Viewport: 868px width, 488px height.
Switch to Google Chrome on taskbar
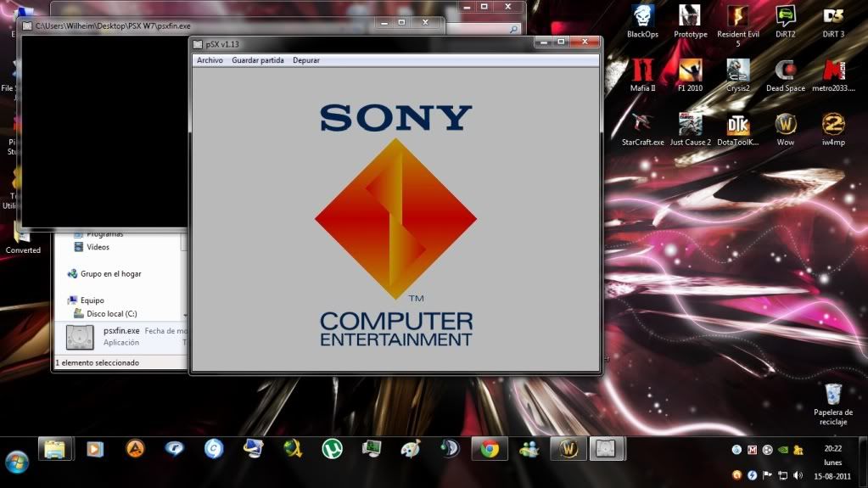pos(490,449)
